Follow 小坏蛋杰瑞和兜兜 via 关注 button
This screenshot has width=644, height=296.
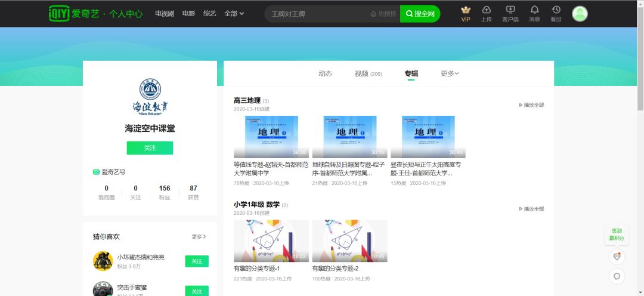point(197,261)
